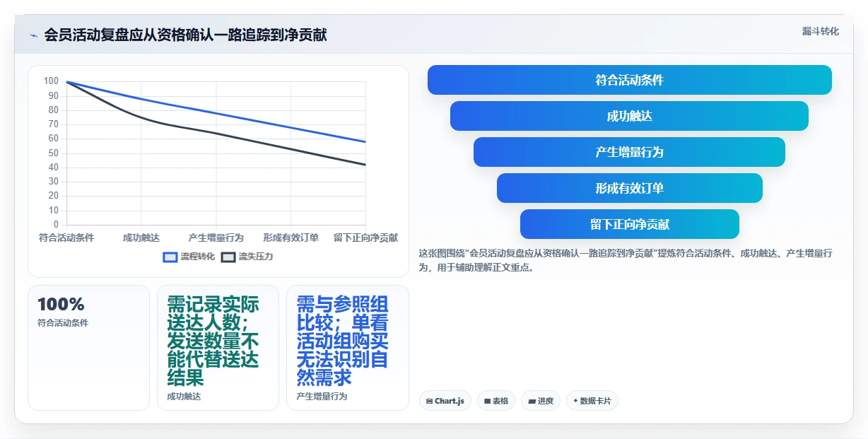Click the blue 流程转化 legend color box

[x=170, y=257]
